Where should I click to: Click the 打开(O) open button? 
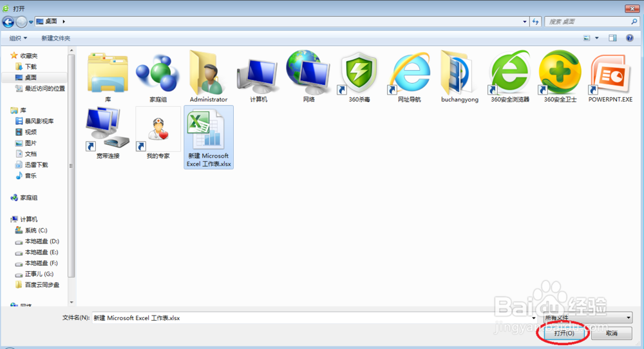tap(564, 333)
